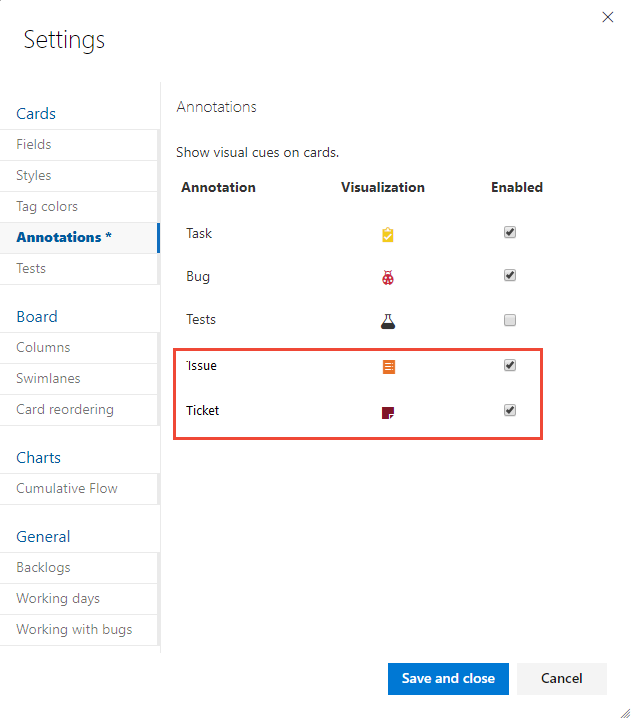Viewport: 632px width, 720px height.
Task: Open the Columns board settings
Action: click(43, 347)
